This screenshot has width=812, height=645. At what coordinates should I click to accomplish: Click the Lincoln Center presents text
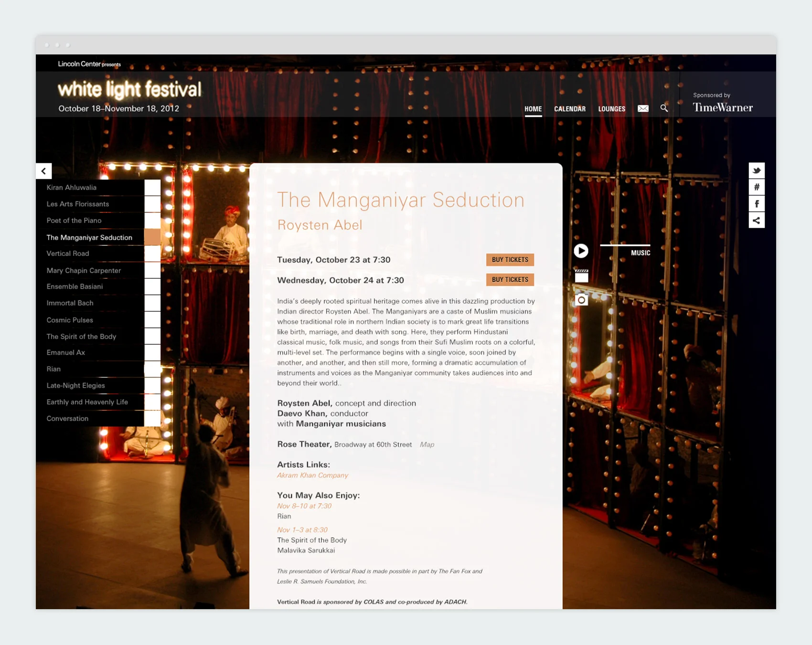click(89, 64)
